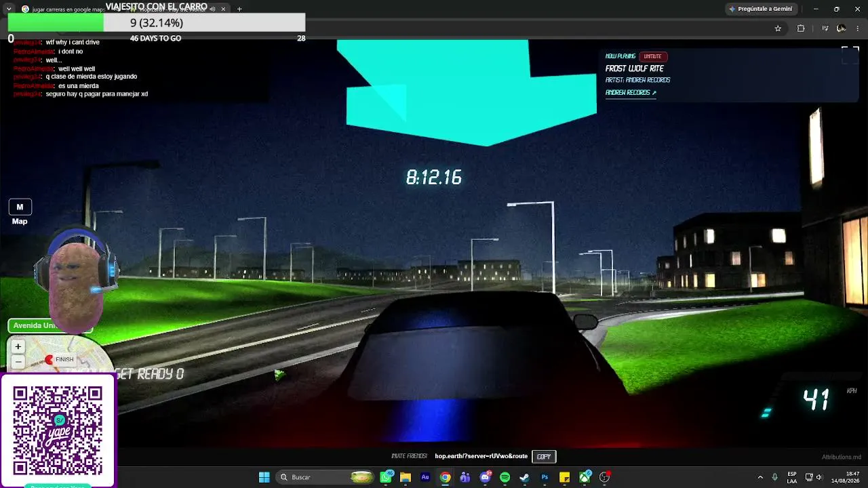Open Xbox app from the taskbar
This screenshot has width=868, height=488.
(x=585, y=477)
